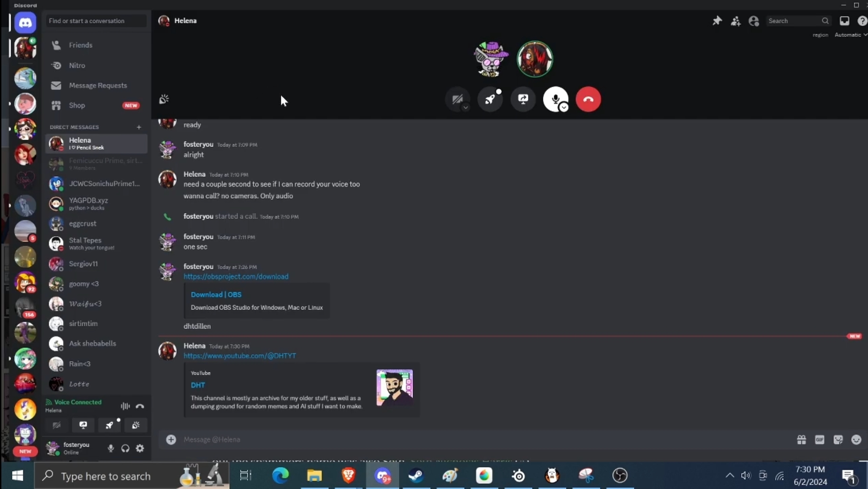
Task: Click the header Search field
Action: (798, 21)
